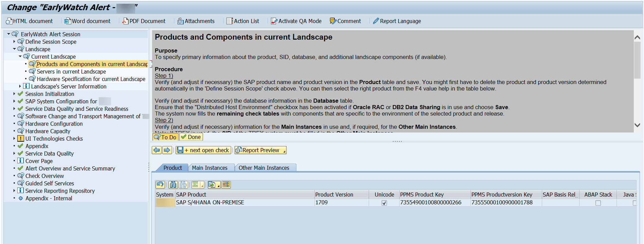This screenshot has width=644, height=244.
Task: Select Hardware Specification for current Landscape
Action: 91,79
